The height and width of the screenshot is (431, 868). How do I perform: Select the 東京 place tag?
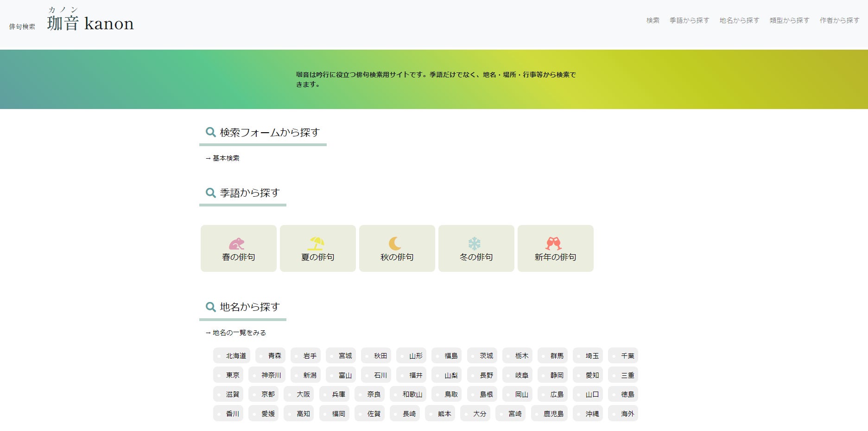[x=229, y=375]
